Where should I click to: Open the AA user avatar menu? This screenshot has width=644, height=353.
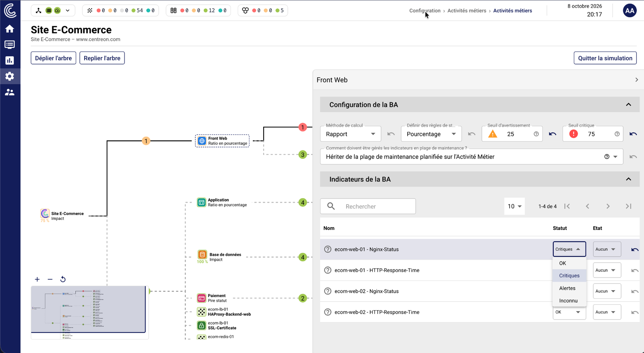tap(630, 11)
